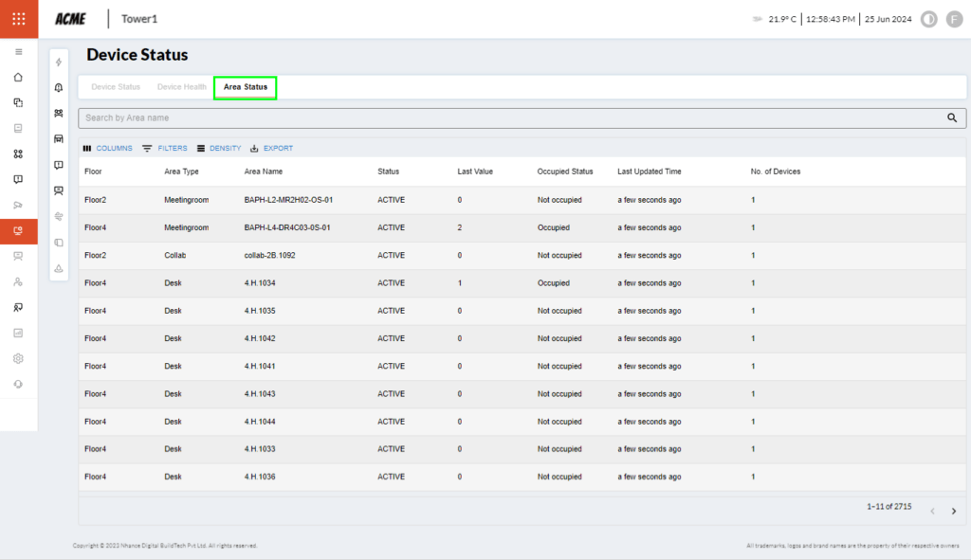Select the alarm bell icon in secondary sidebar
Screen dimensions: 971x560
[59, 88]
